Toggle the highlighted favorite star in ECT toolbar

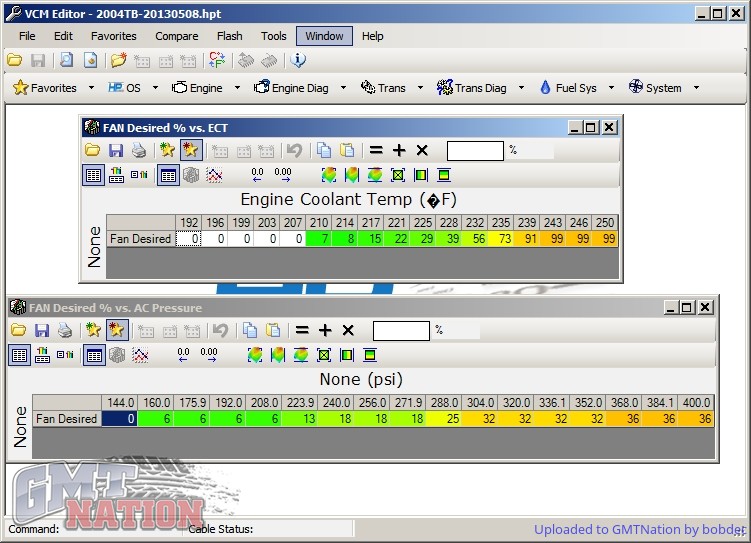[190, 150]
